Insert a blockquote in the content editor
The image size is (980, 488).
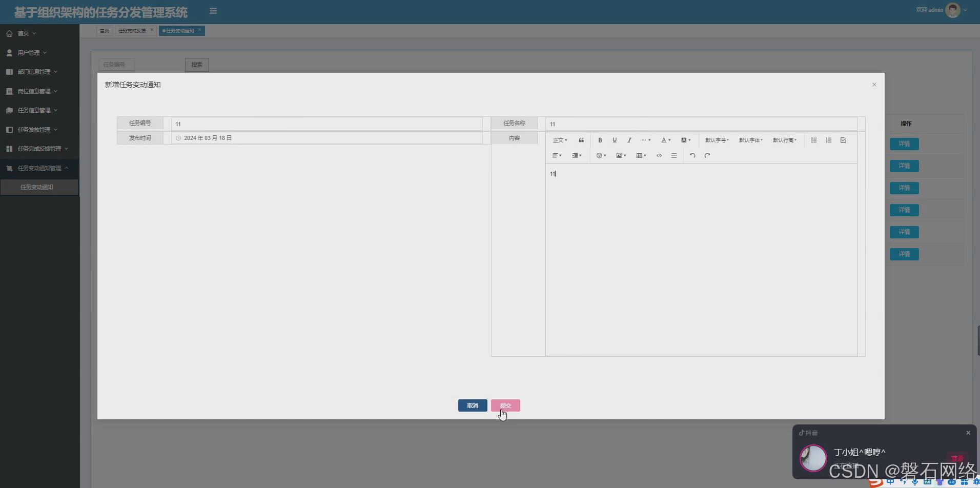[581, 140]
